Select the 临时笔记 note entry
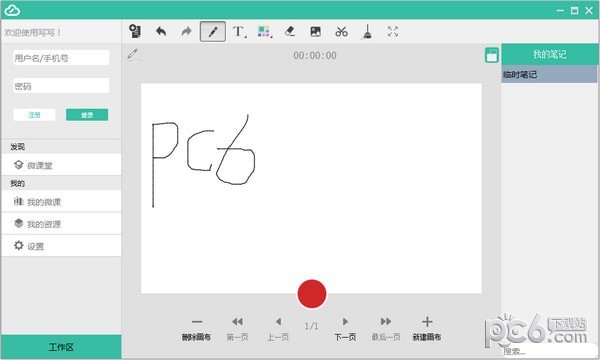The width and height of the screenshot is (600, 360). (x=549, y=74)
